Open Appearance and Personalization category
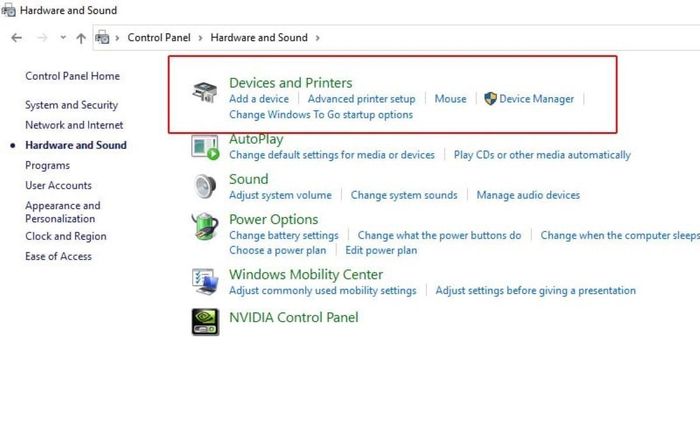Viewport: 700px width, 438px height. point(62,212)
